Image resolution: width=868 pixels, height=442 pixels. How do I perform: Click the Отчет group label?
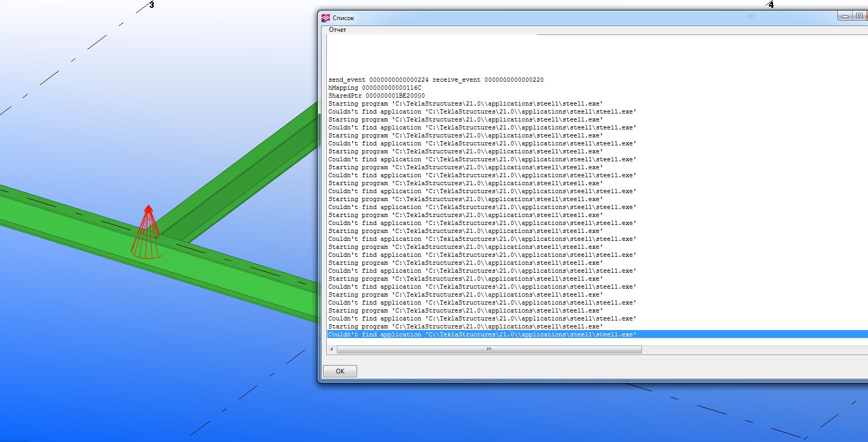click(x=337, y=30)
